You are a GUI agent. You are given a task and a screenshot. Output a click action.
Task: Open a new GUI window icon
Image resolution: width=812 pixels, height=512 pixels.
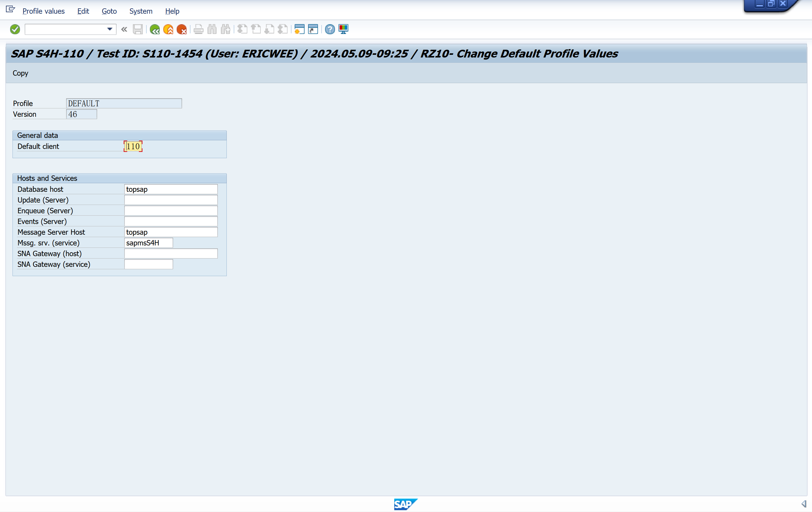[x=299, y=29]
